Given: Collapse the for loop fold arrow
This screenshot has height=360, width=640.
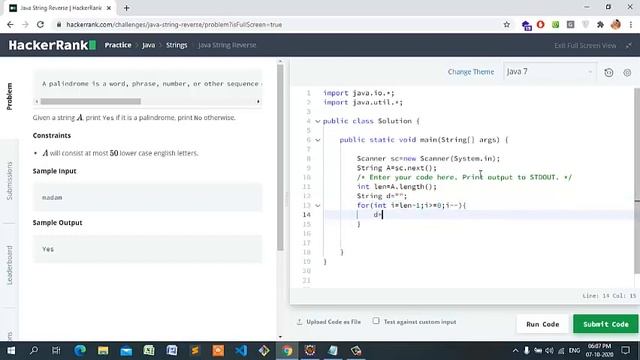Looking at the screenshot, I should pos(318,206).
